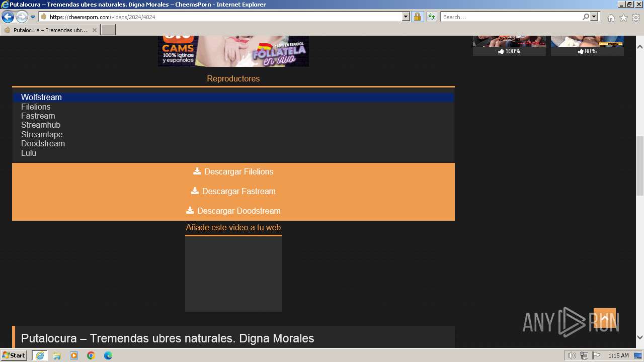Click the volume speaker tray icon
This screenshot has height=362, width=644.
(572, 355)
